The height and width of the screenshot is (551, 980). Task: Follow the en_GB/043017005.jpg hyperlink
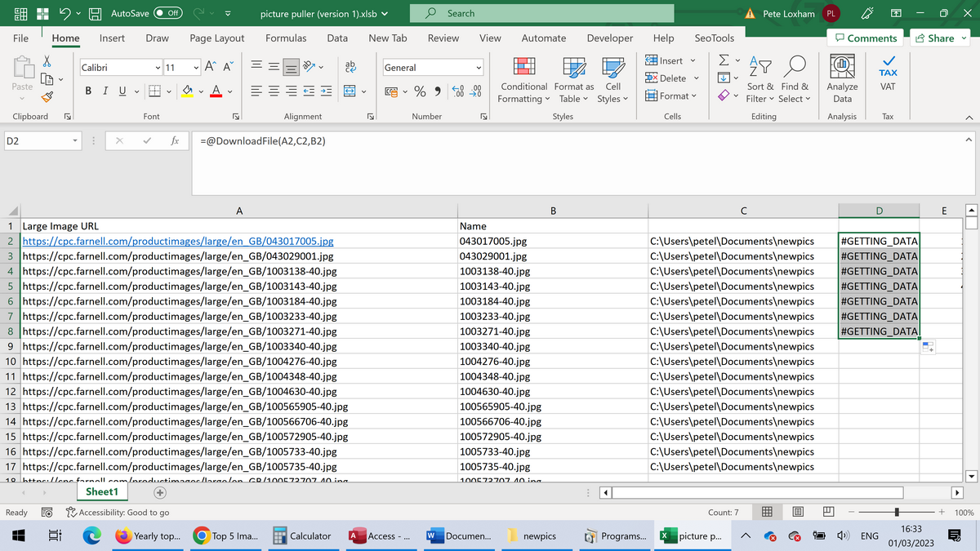[180, 240]
